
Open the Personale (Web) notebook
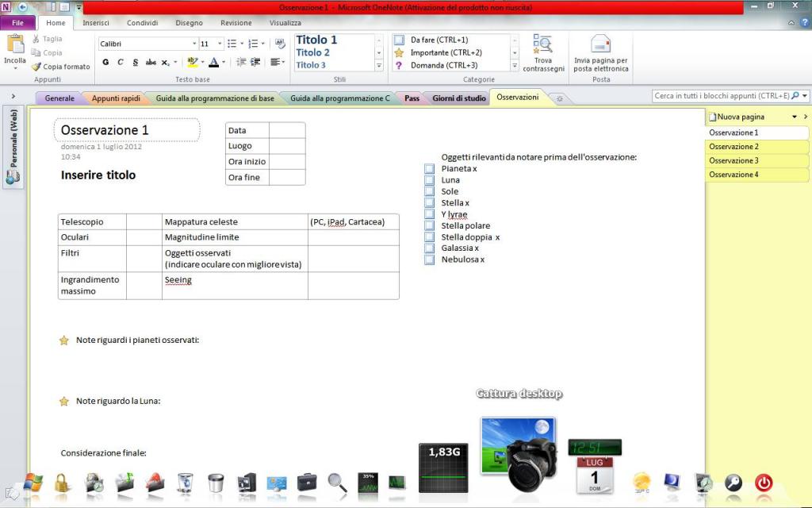coord(13,147)
